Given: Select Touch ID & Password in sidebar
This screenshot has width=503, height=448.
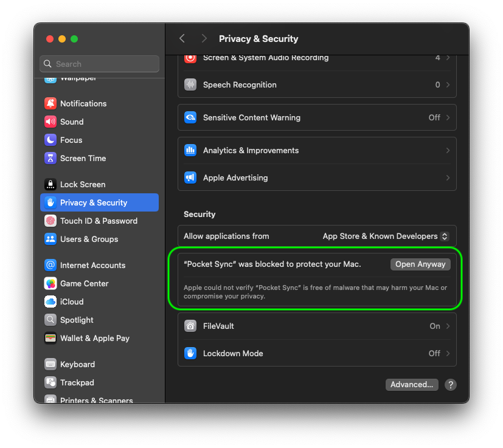Looking at the screenshot, I should tap(100, 221).
